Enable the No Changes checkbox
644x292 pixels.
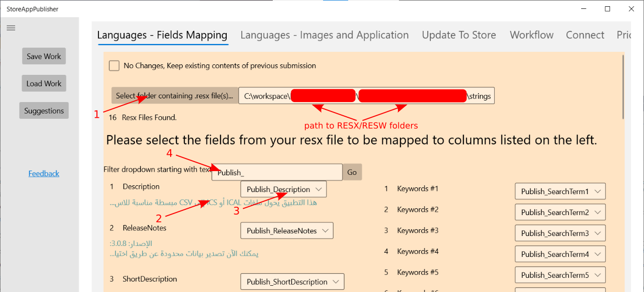pos(114,65)
